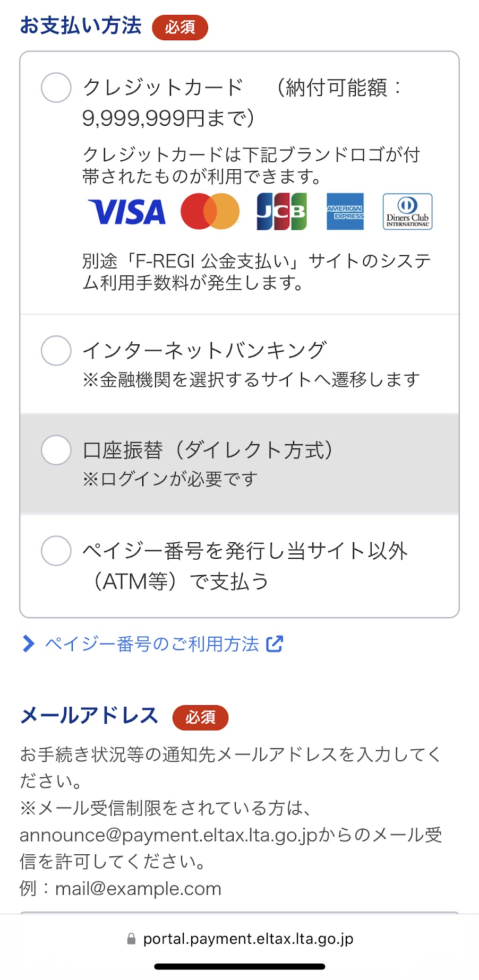This screenshot has height=980, width=479.
Task: Click the Mastercard logo
Action: pyautogui.click(x=210, y=212)
